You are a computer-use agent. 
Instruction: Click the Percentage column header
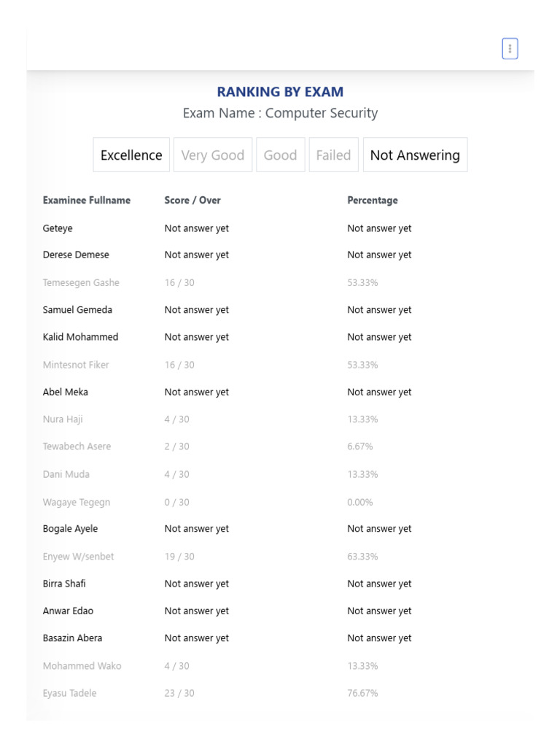pos(373,200)
